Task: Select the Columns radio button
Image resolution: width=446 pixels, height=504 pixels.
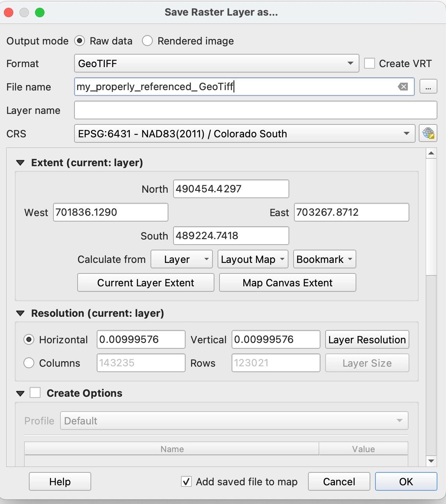Action: [29, 363]
